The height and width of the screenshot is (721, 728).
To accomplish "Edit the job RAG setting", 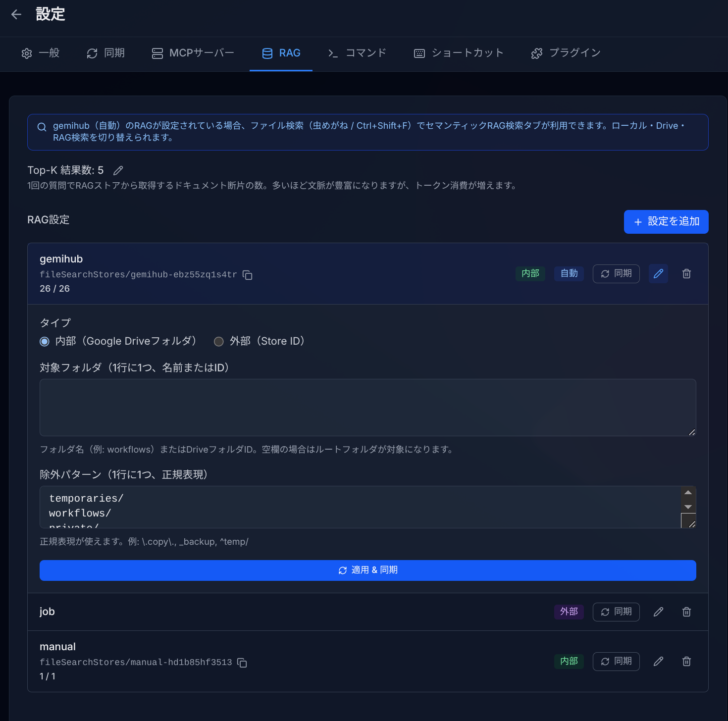I will click(658, 612).
